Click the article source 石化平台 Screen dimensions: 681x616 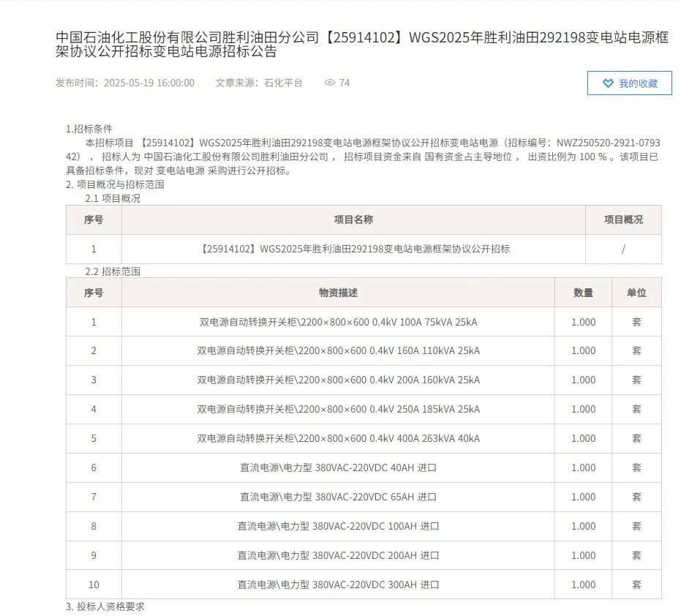pyautogui.click(x=283, y=83)
